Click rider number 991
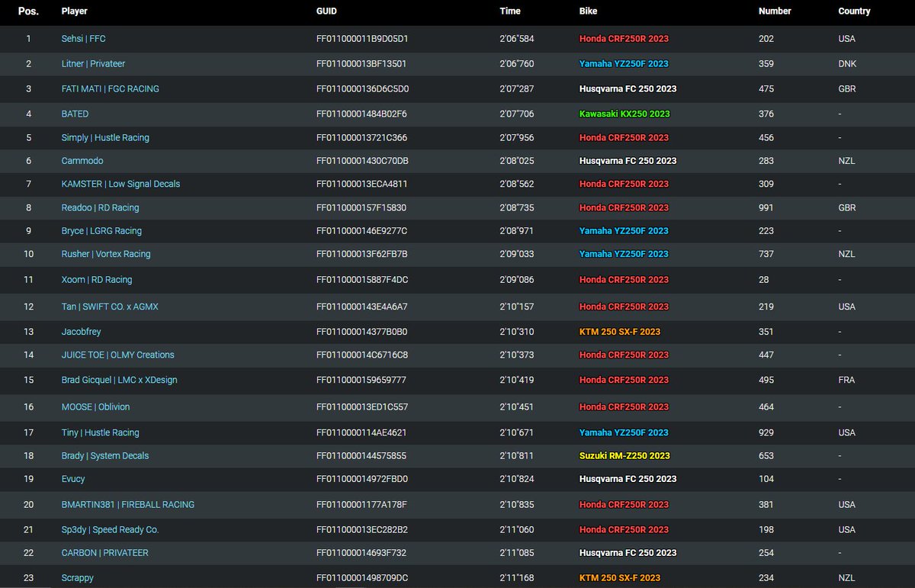Screen dimensions: 915x588 click(766, 207)
